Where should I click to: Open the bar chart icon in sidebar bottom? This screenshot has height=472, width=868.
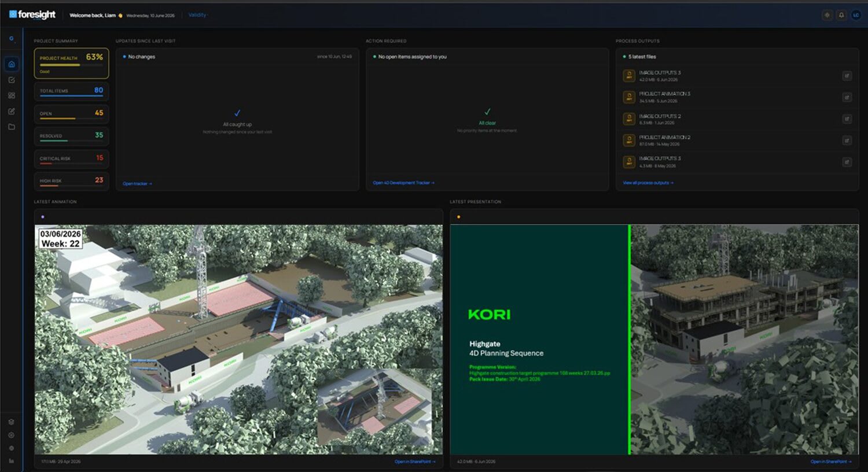click(12, 461)
